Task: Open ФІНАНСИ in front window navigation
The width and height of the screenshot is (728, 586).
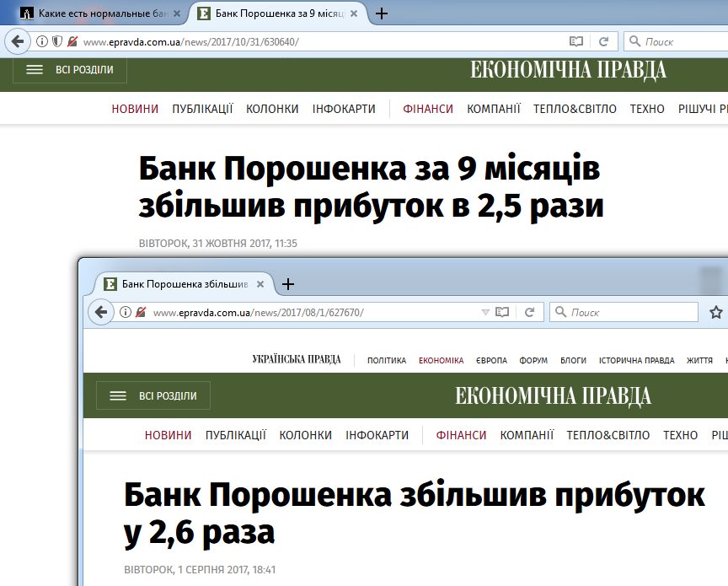Action: pyautogui.click(x=461, y=435)
